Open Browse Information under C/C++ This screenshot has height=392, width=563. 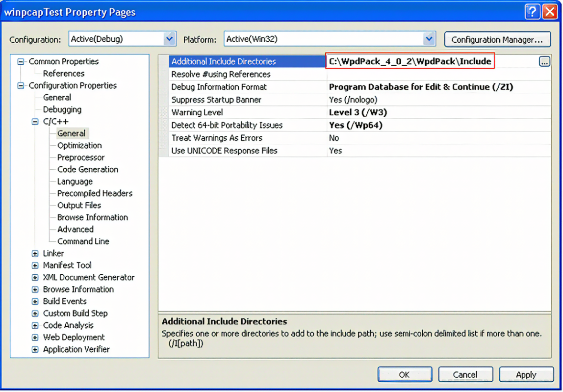tap(92, 217)
